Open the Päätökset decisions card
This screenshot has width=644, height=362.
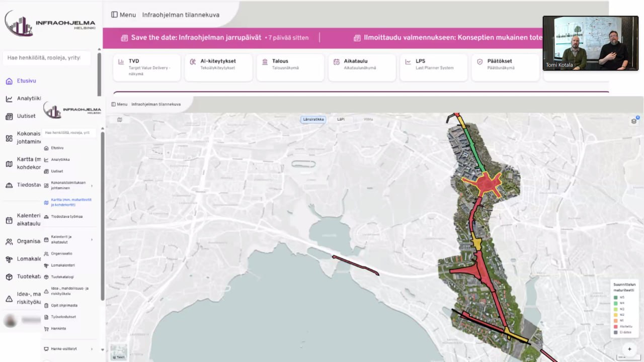pyautogui.click(x=506, y=67)
